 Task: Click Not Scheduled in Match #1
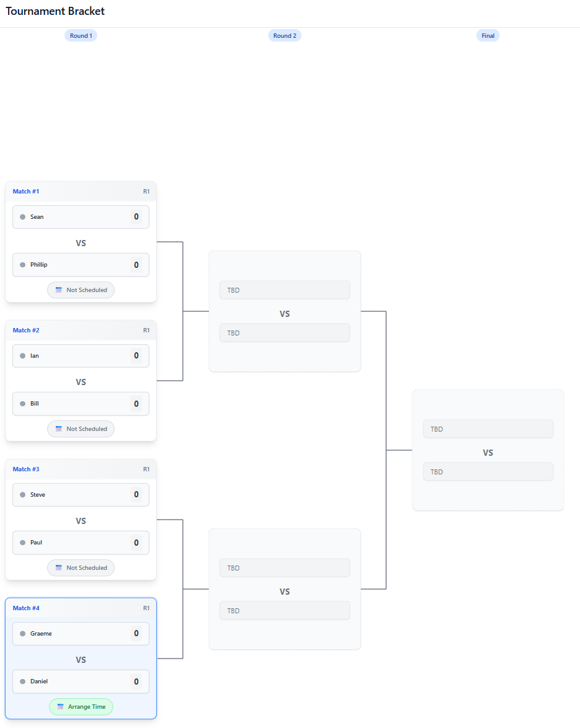point(86,290)
